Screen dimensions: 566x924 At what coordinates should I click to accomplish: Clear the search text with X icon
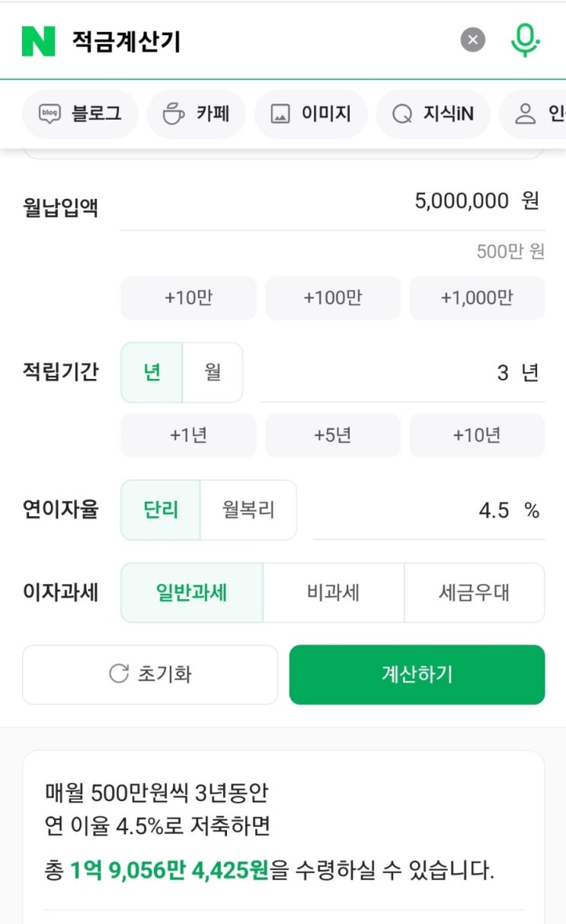coord(473,40)
